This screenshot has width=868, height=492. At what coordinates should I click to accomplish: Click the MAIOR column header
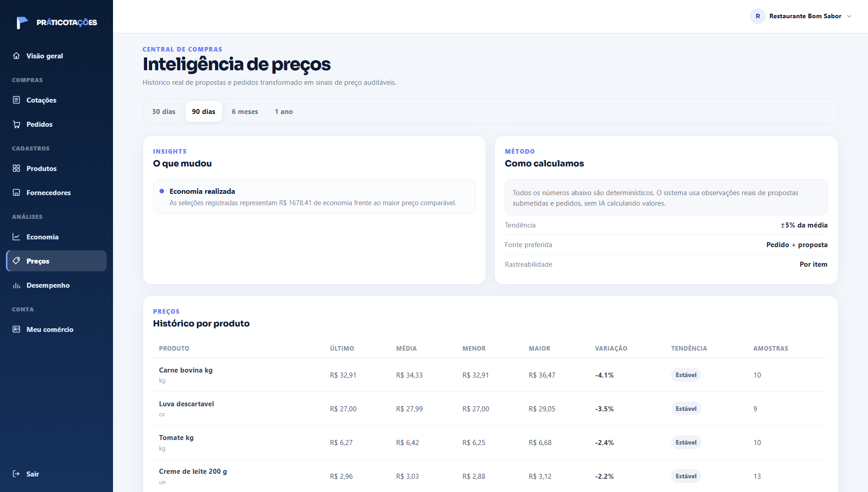(539, 348)
